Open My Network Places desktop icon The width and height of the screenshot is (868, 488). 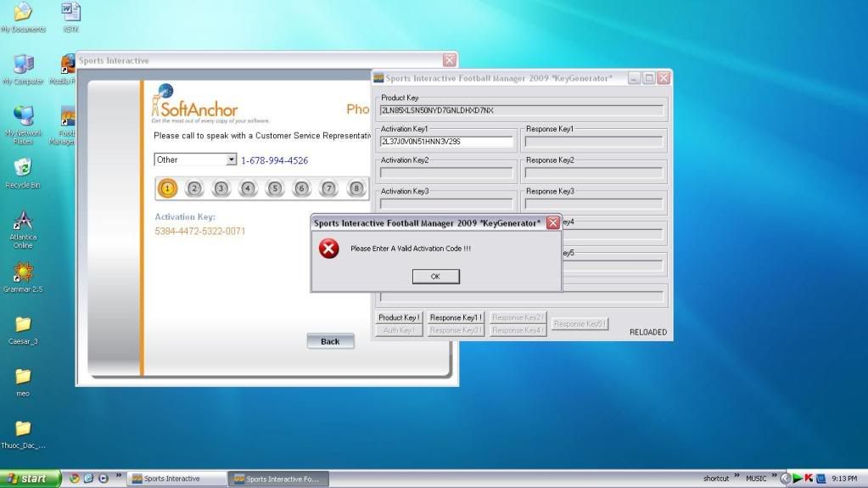23,126
